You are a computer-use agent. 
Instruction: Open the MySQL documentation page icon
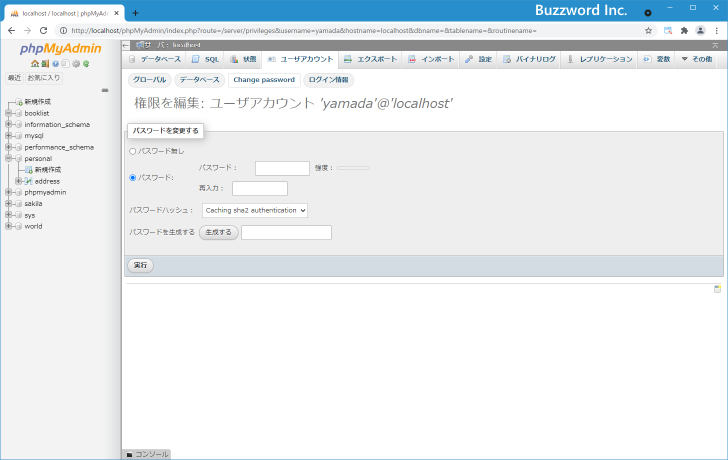tap(65, 64)
